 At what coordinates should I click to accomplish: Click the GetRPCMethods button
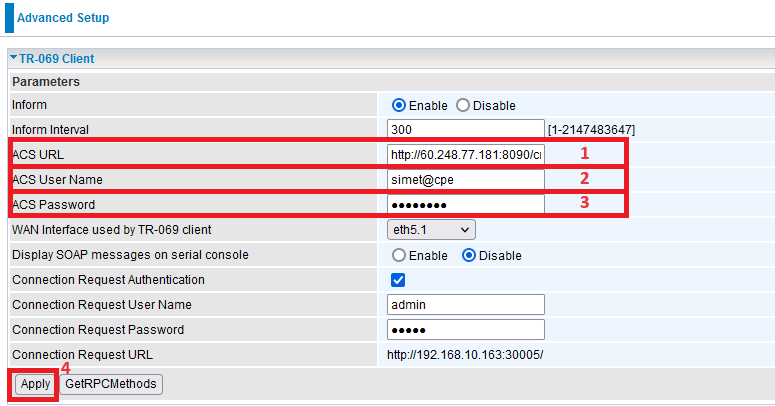tap(111, 384)
